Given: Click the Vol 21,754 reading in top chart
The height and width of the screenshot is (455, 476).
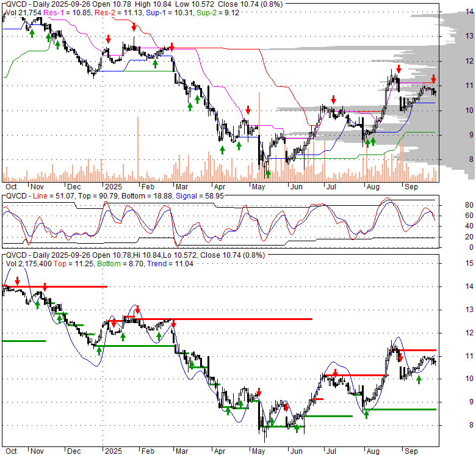Looking at the screenshot, I should [24, 13].
